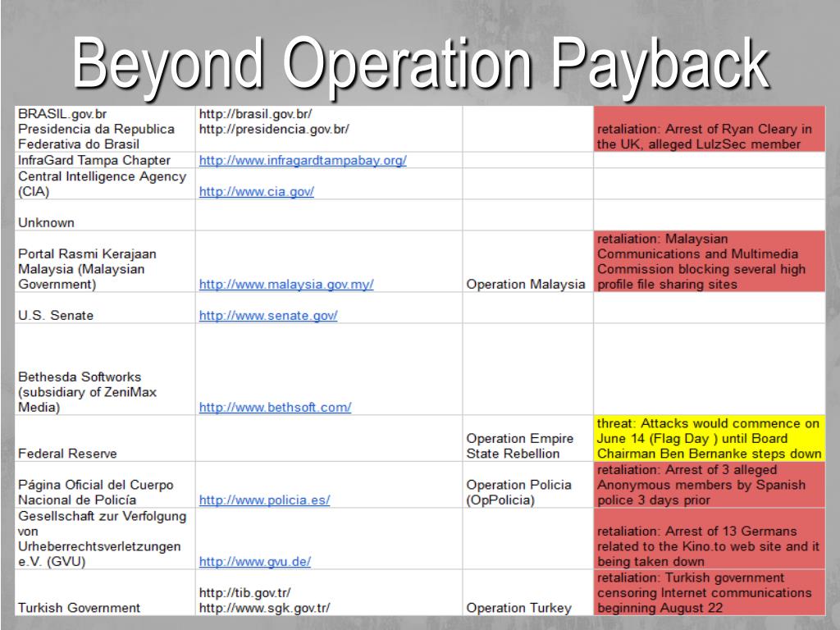Click the www.senate.gov link
The width and height of the screenshot is (840, 630).
tap(268, 316)
